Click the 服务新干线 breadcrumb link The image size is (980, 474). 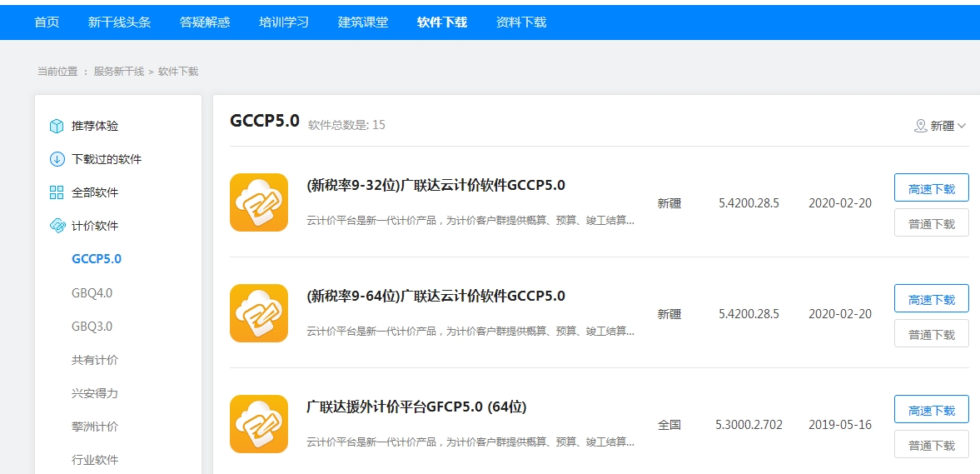tap(119, 72)
